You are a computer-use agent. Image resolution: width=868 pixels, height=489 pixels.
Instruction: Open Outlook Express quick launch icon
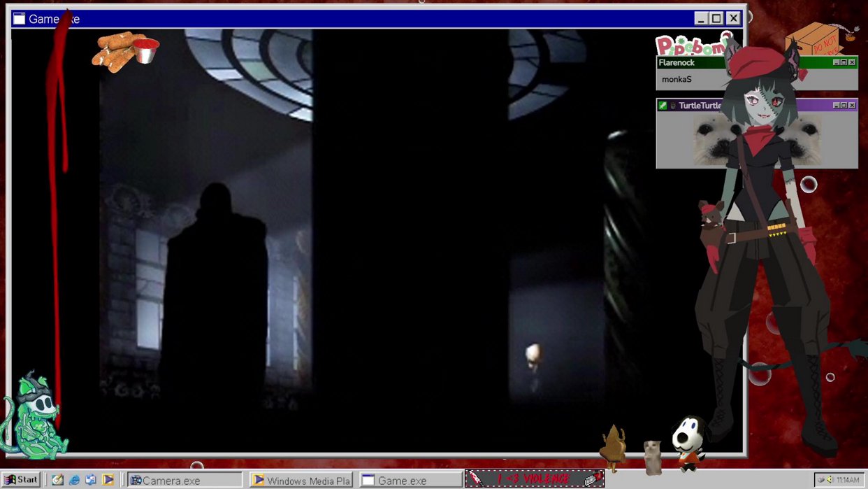pos(91,480)
